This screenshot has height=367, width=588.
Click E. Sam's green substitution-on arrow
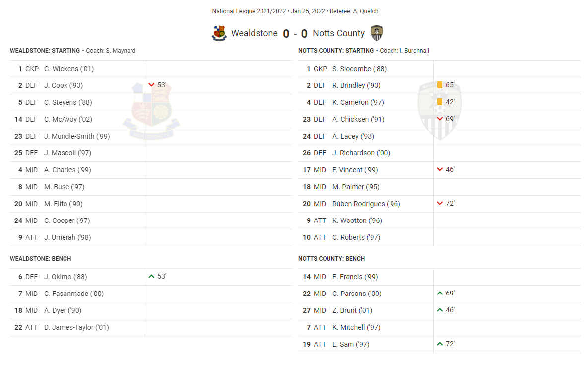click(x=440, y=344)
